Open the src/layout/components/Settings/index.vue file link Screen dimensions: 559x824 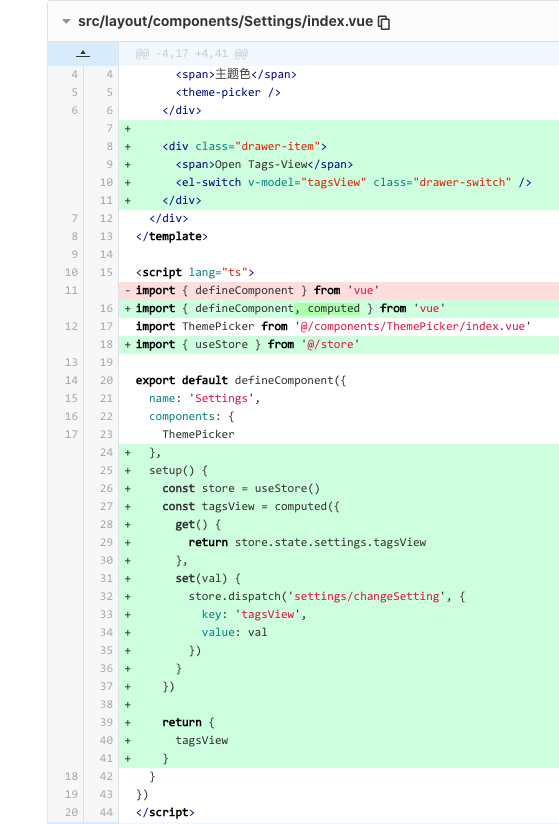click(225, 22)
